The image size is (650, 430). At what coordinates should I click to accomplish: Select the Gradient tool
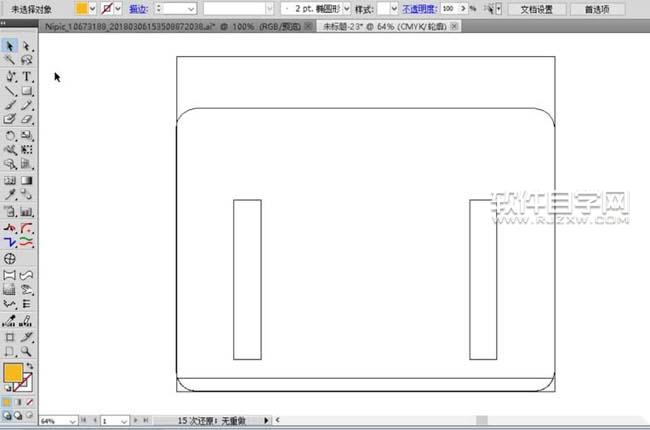pyautogui.click(x=27, y=180)
